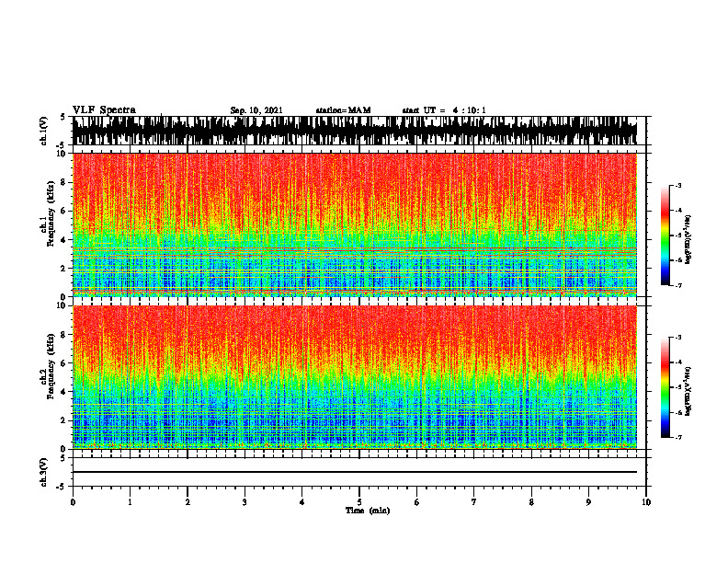Click the ch.1 spectrogram color scale bar
Image resolution: width=728 pixels, height=563 pixels.
[665, 236]
